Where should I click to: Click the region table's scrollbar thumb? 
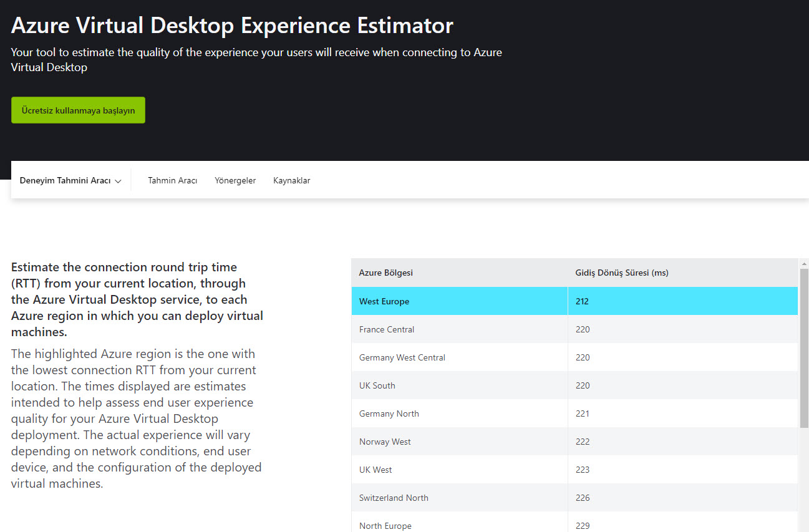804,347
